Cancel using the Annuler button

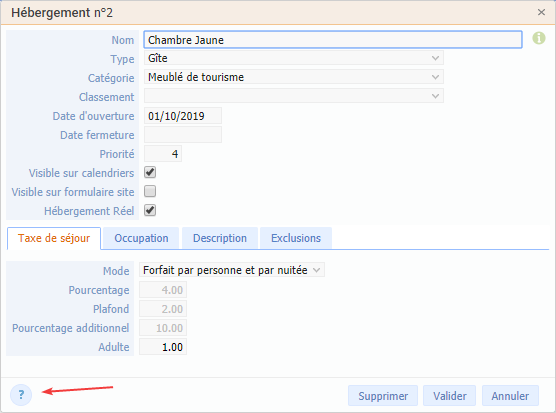coord(510,396)
